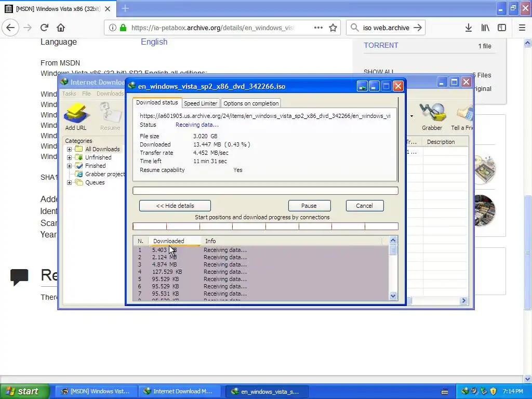The width and height of the screenshot is (532, 399).
Task: Click the SHOW ALL link on page
Action: click(379, 72)
